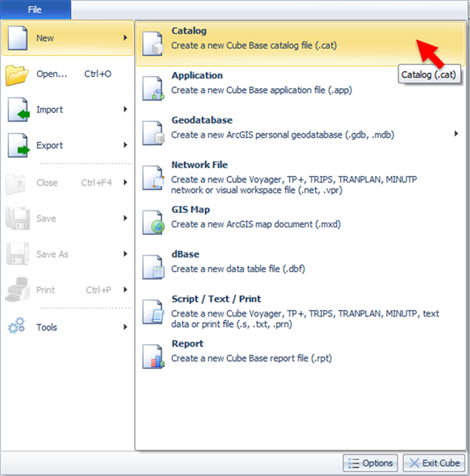Click the Exit Cube button
The width and height of the screenshot is (470, 476).
coord(434,463)
